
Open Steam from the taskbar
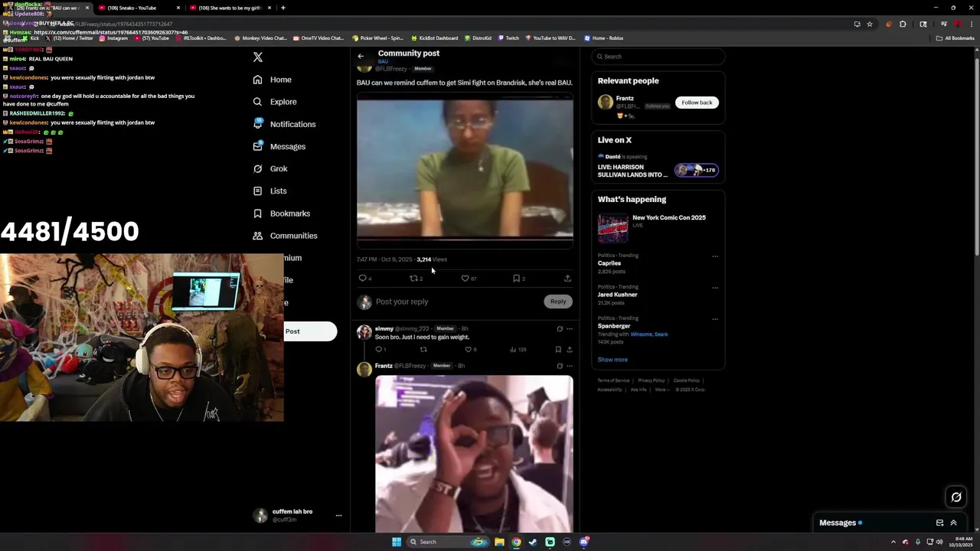[x=533, y=542]
